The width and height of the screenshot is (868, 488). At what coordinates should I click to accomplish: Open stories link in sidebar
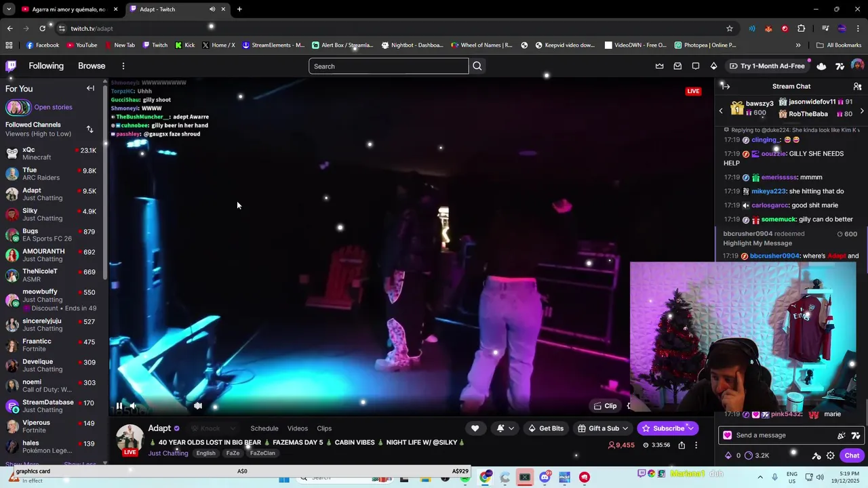[53, 107]
